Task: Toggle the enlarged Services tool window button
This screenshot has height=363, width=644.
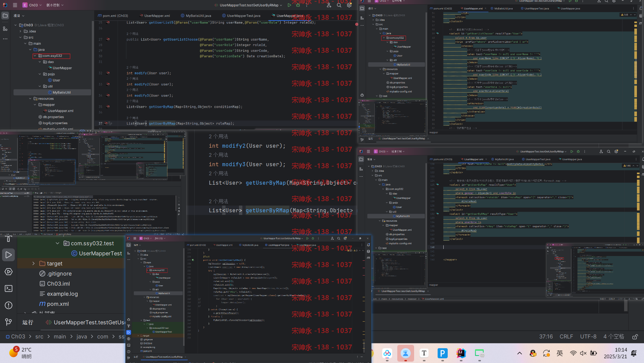Action: point(9,272)
